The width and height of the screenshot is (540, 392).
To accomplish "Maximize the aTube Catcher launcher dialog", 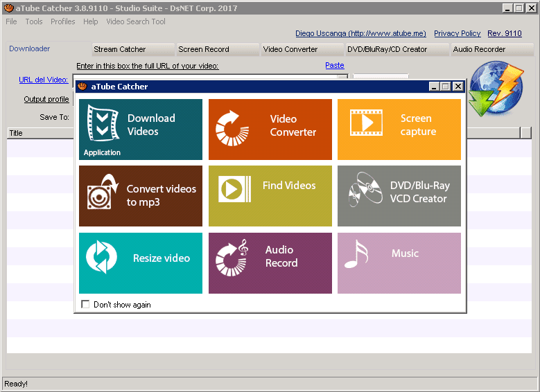I will pyautogui.click(x=446, y=87).
